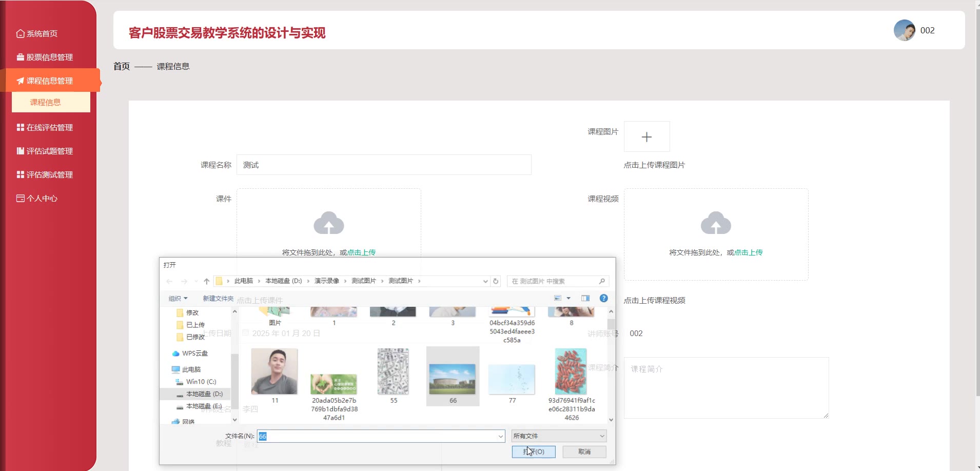The image size is (980, 471).
Task: Select the image thumbnail named 11
Action: tap(275, 376)
